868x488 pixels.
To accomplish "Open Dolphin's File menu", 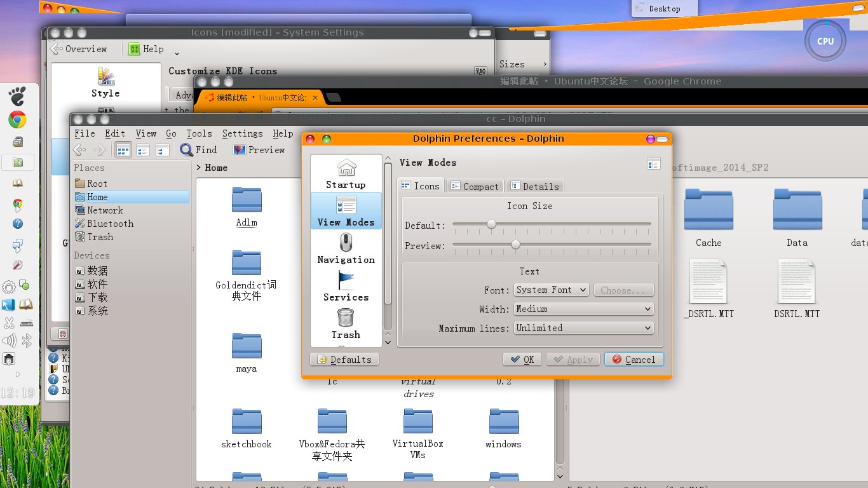I will (x=85, y=133).
